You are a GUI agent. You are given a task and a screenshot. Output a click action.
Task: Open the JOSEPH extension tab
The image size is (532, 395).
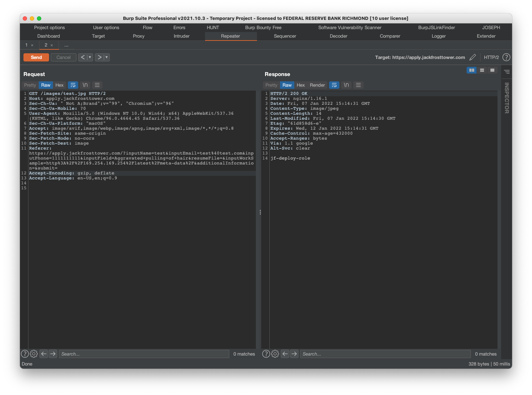tap(491, 28)
